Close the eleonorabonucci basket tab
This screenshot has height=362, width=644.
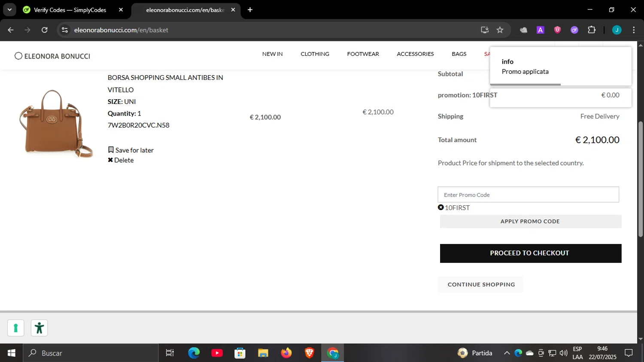(233, 10)
